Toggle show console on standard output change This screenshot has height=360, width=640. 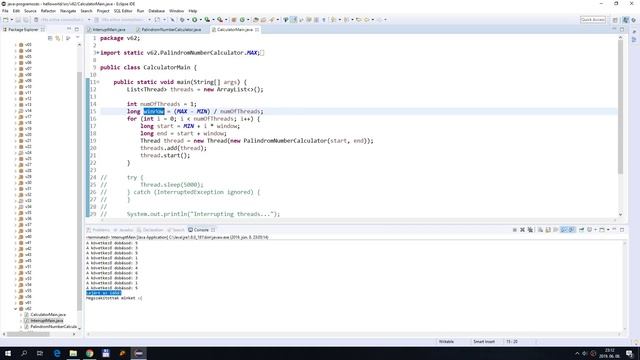[x=564, y=230]
